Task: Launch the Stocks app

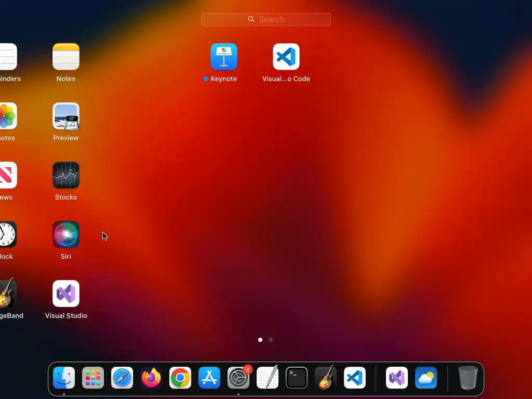Action: pos(66,175)
